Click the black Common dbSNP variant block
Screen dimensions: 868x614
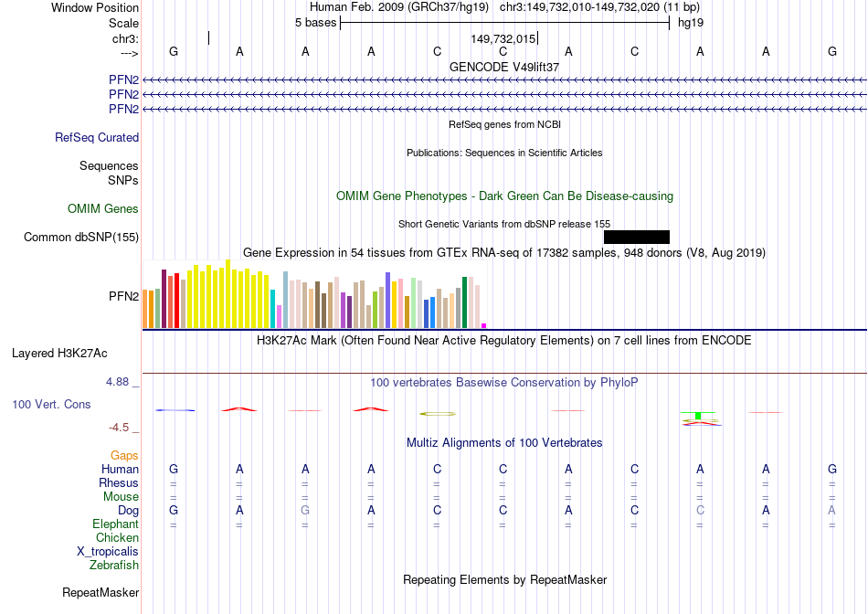(637, 237)
